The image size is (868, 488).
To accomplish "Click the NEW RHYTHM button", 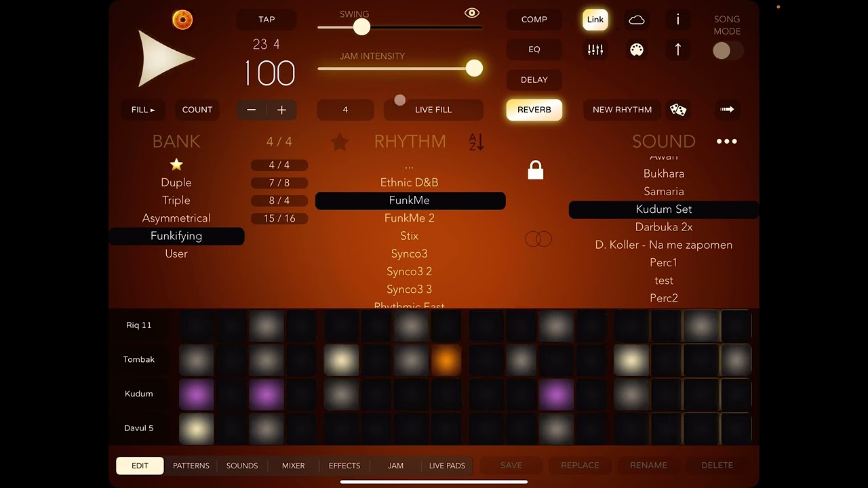I will pyautogui.click(x=622, y=110).
